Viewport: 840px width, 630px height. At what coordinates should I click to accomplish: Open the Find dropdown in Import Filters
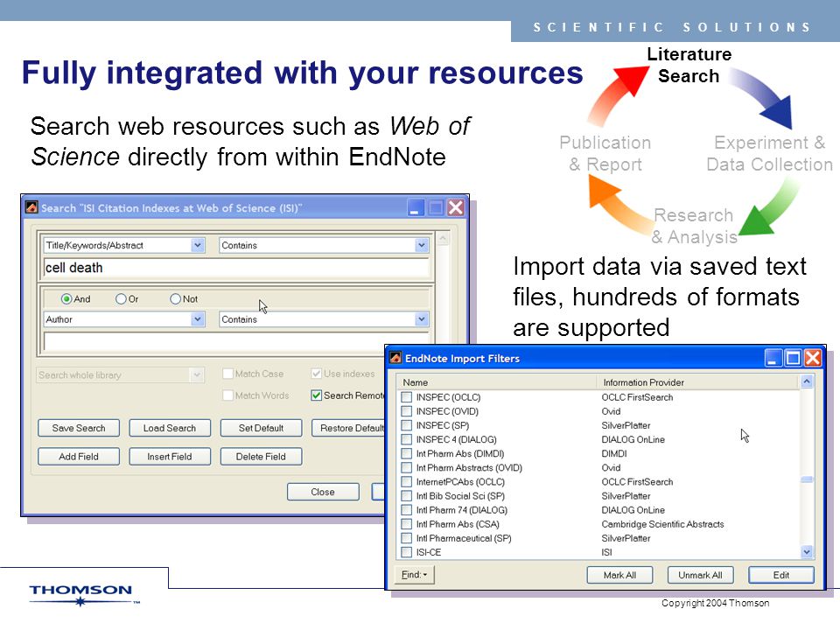[414, 575]
